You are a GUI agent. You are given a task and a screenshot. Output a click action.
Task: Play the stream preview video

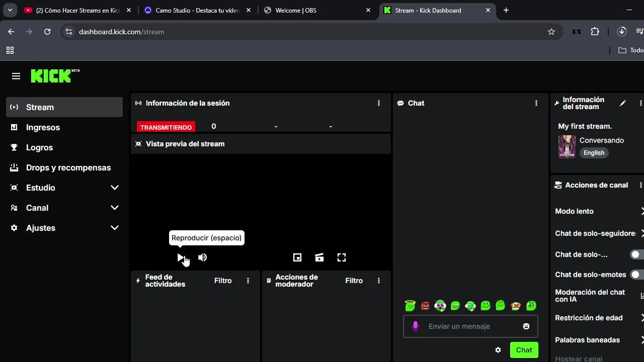click(181, 257)
